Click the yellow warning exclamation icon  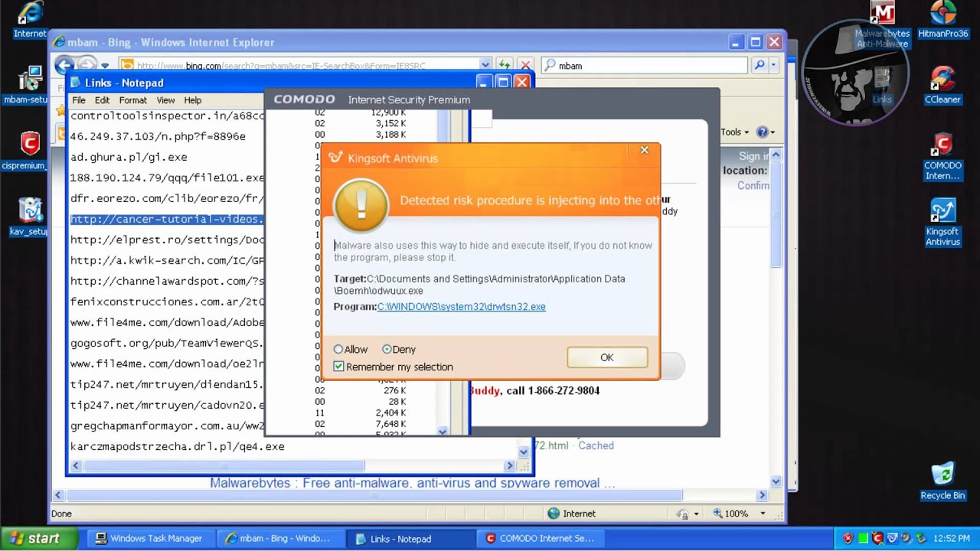point(361,204)
